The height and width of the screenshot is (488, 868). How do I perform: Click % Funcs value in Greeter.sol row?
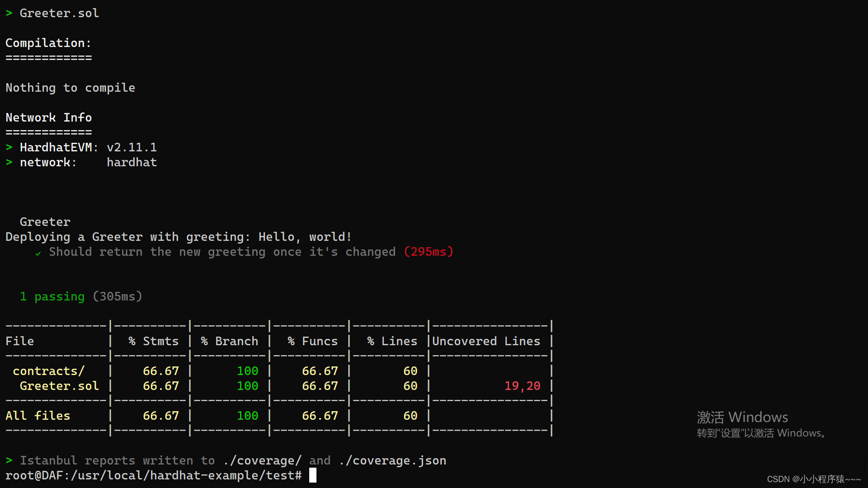click(x=320, y=386)
